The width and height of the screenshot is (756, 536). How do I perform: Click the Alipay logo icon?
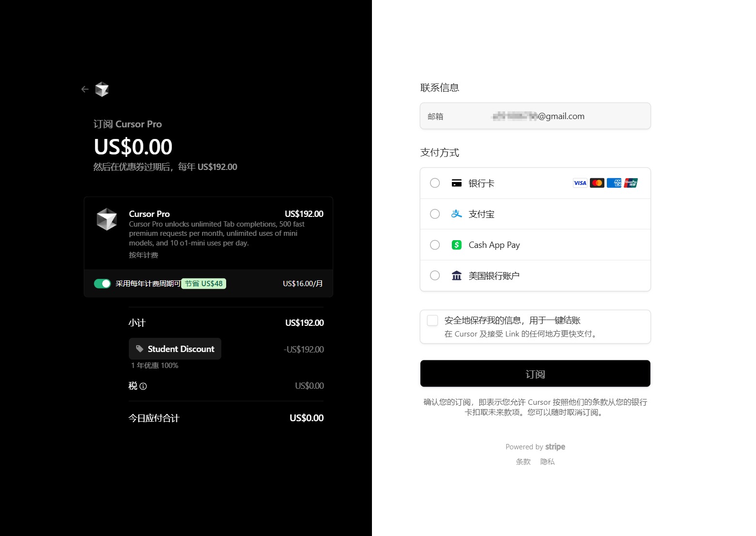[x=456, y=214]
